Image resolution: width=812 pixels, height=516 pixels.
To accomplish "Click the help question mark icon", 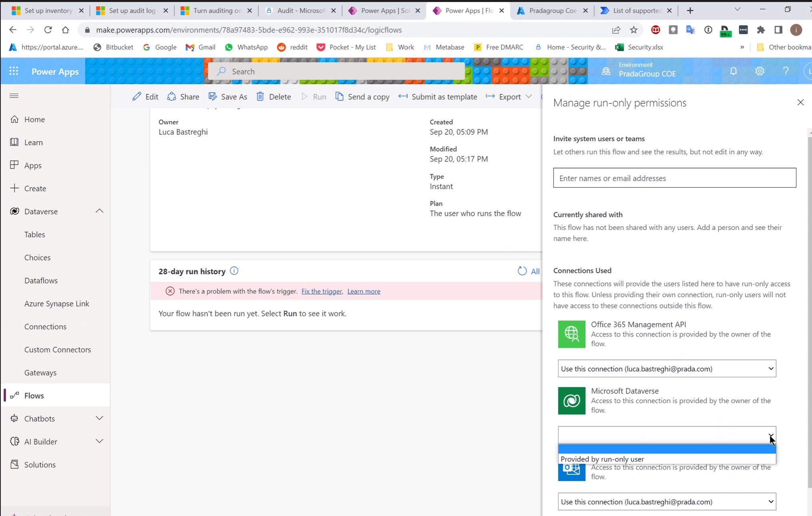I will point(786,71).
